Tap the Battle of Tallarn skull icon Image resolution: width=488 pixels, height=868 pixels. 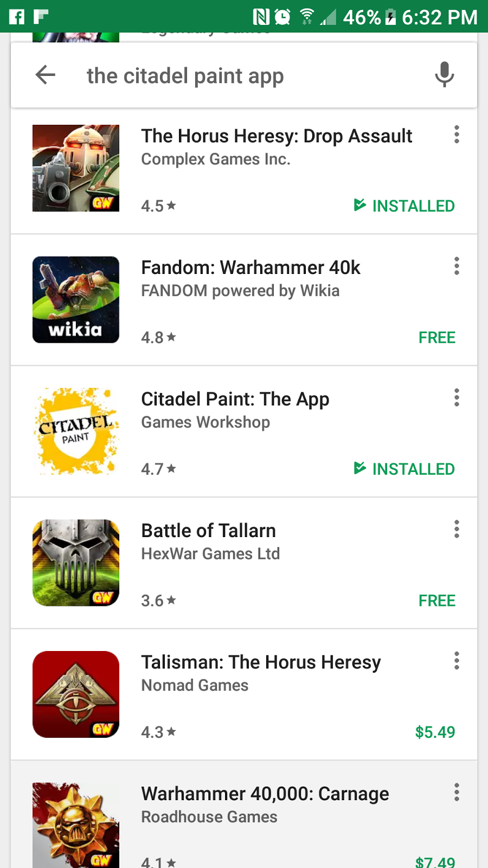click(x=76, y=563)
